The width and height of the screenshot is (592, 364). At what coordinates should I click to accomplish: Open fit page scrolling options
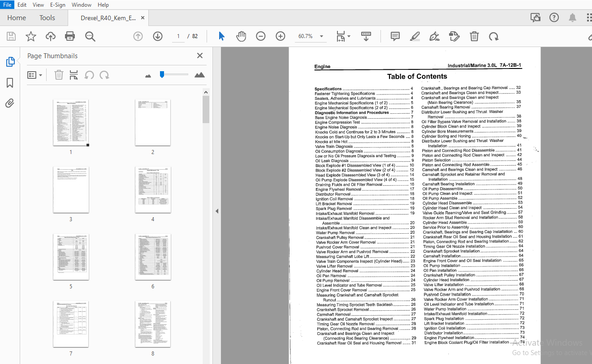click(x=343, y=36)
